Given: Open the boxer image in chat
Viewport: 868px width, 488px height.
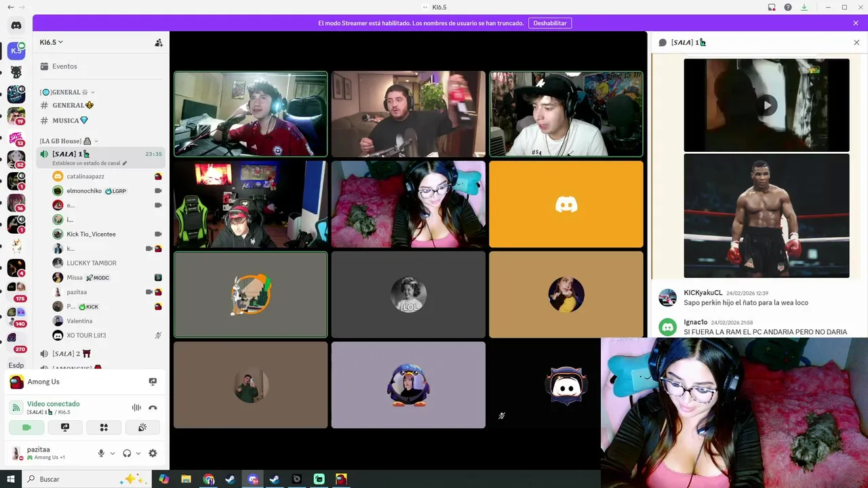Looking at the screenshot, I should pos(766,216).
